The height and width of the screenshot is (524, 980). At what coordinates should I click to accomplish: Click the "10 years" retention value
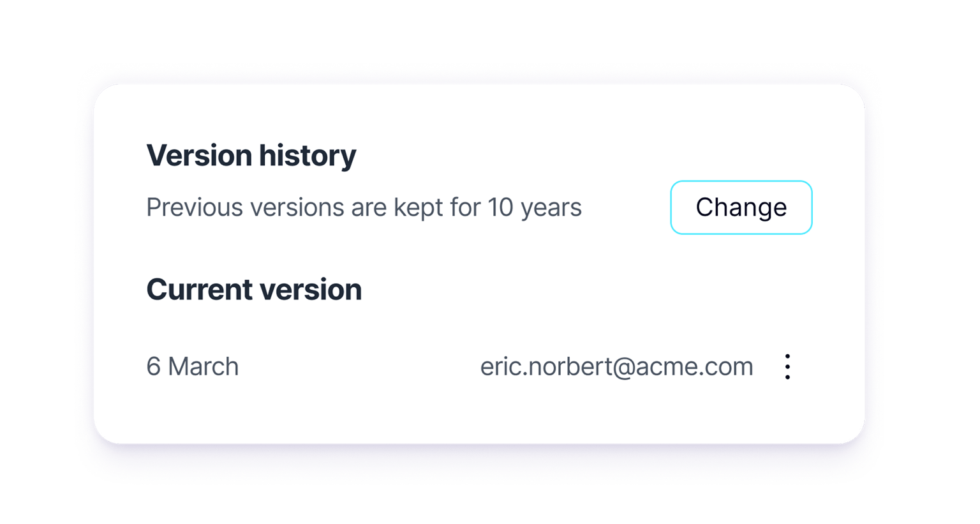pyautogui.click(x=535, y=208)
